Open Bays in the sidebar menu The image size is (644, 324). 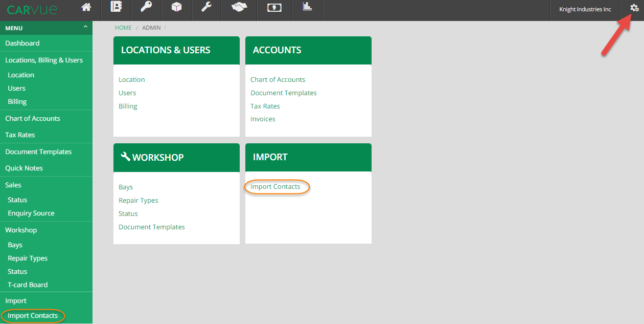click(15, 245)
